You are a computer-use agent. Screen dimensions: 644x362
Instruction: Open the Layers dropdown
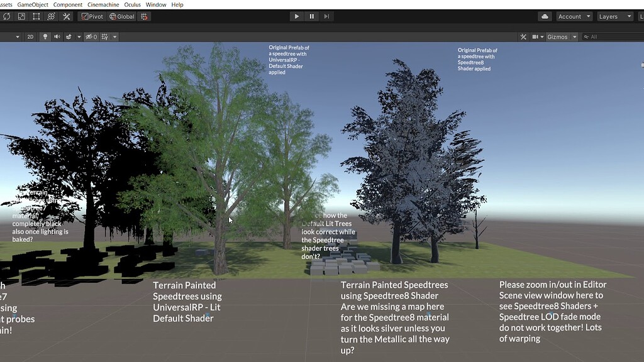(613, 16)
